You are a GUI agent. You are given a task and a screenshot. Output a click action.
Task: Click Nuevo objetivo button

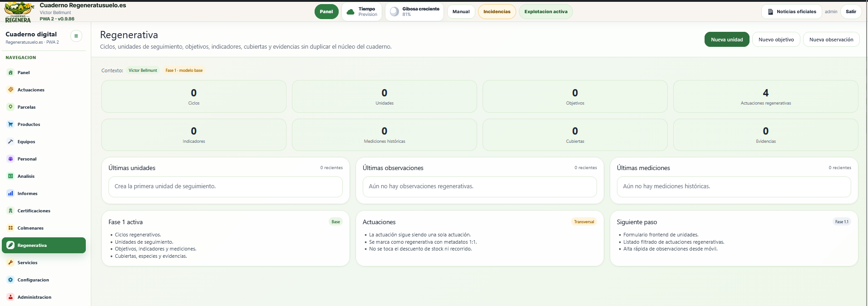click(776, 40)
